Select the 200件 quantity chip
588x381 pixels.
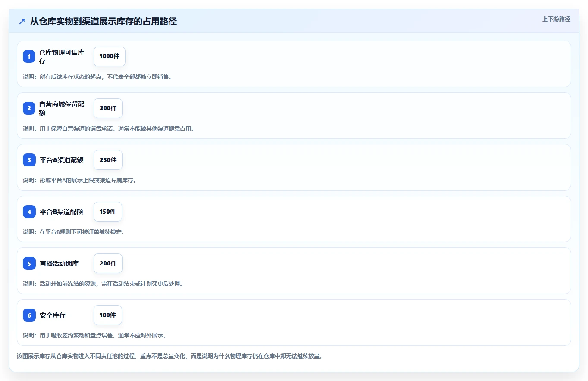[108, 263]
